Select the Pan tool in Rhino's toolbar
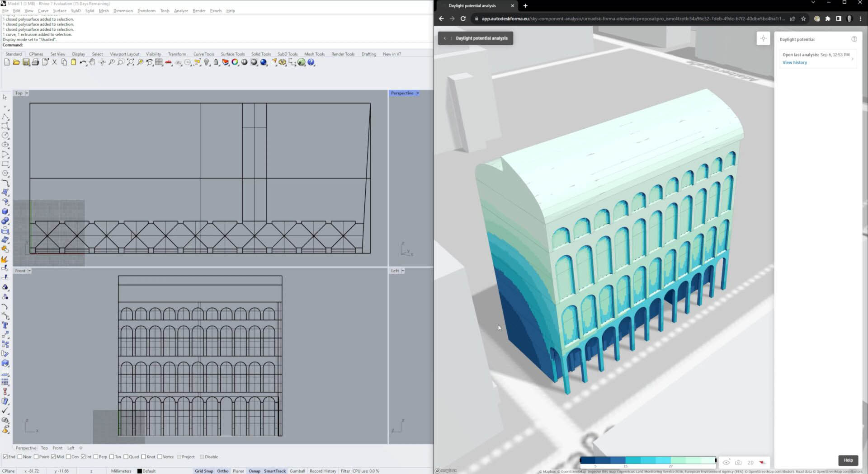 (x=92, y=62)
